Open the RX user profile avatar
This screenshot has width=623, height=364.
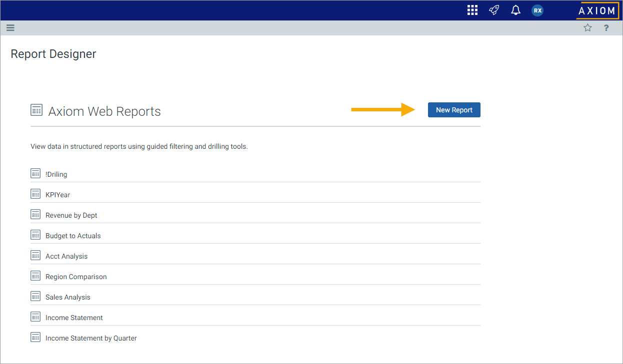537,10
